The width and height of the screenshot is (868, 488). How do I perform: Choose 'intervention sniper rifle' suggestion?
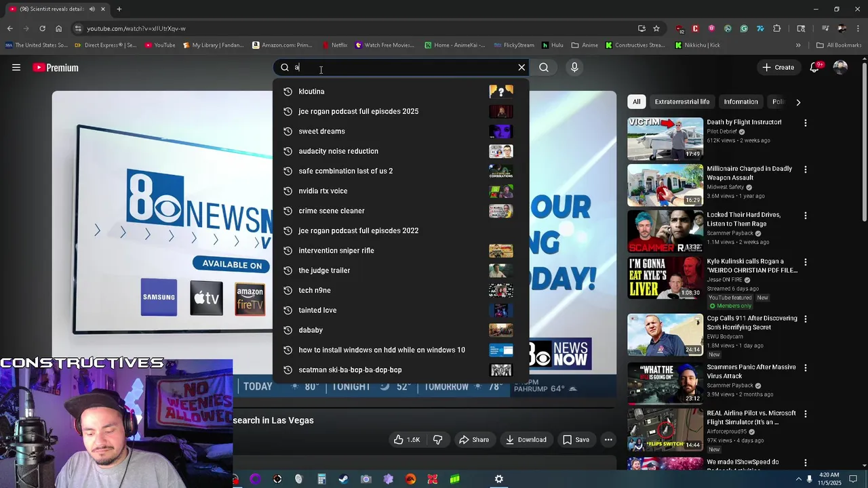400,250
